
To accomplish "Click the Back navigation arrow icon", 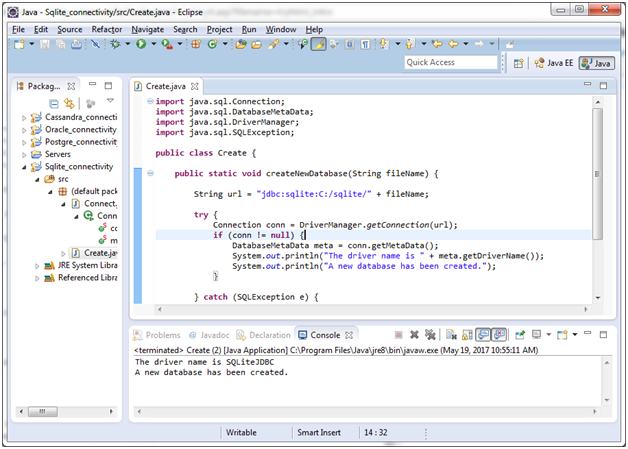I will point(453,44).
